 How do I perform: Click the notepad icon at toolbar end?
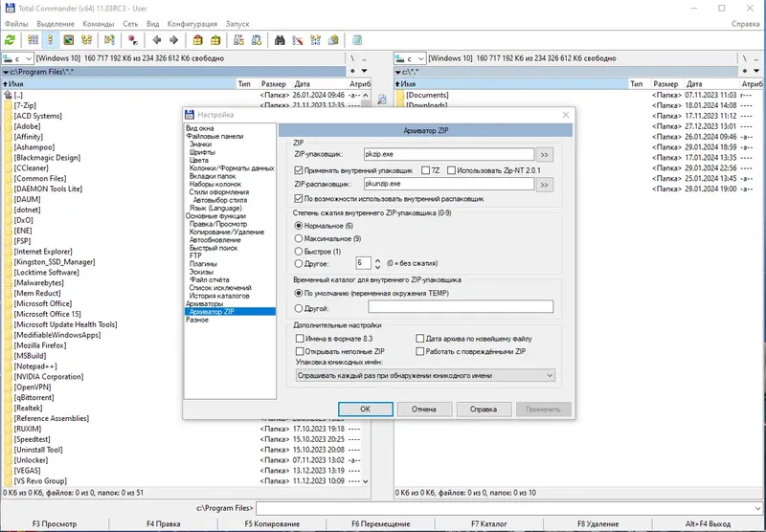click(x=357, y=40)
